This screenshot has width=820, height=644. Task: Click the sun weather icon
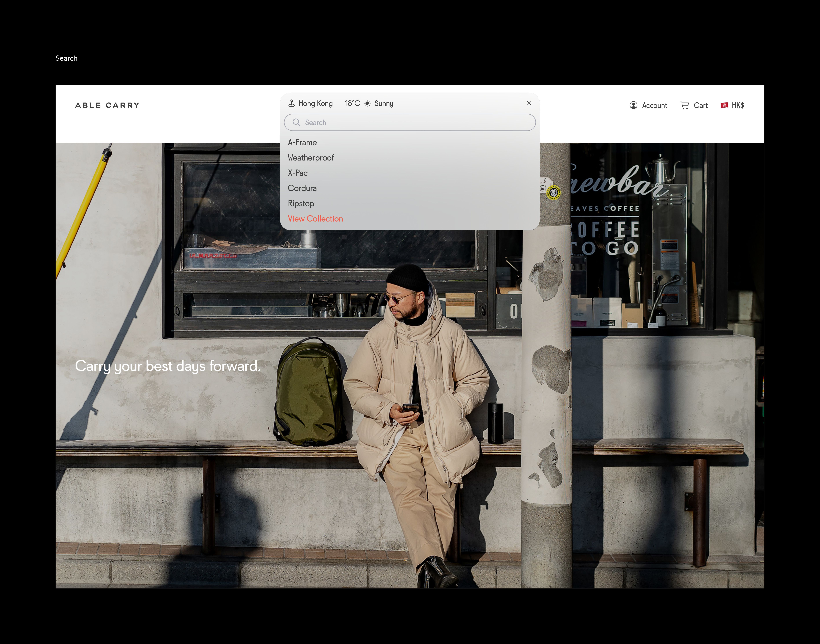(x=367, y=103)
